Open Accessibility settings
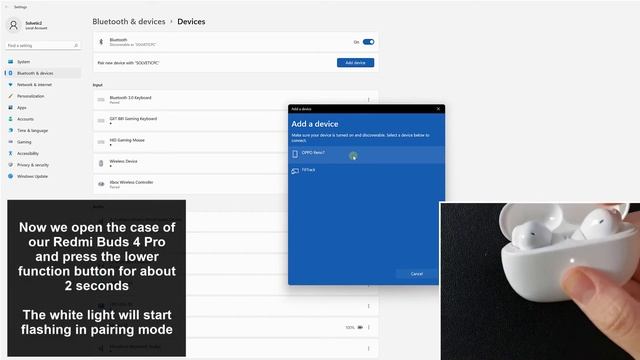This screenshot has height=360, width=640. (28, 153)
